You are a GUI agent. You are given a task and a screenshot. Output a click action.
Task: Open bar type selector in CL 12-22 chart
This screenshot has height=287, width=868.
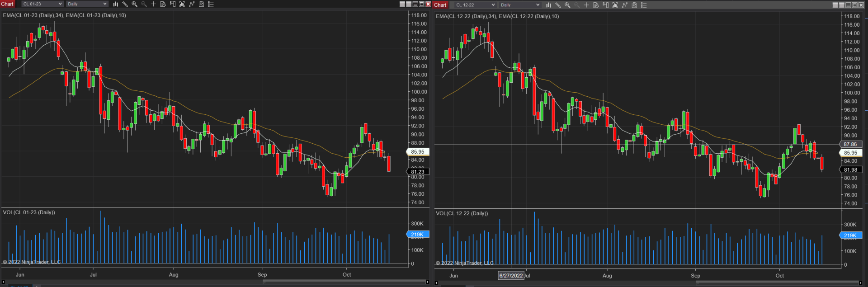pyautogui.click(x=548, y=5)
